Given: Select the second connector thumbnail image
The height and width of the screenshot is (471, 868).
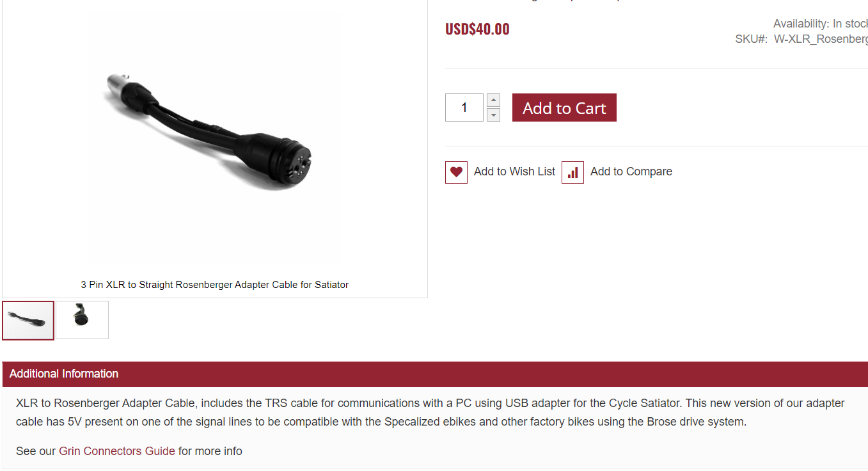Looking at the screenshot, I should pyautogui.click(x=82, y=320).
